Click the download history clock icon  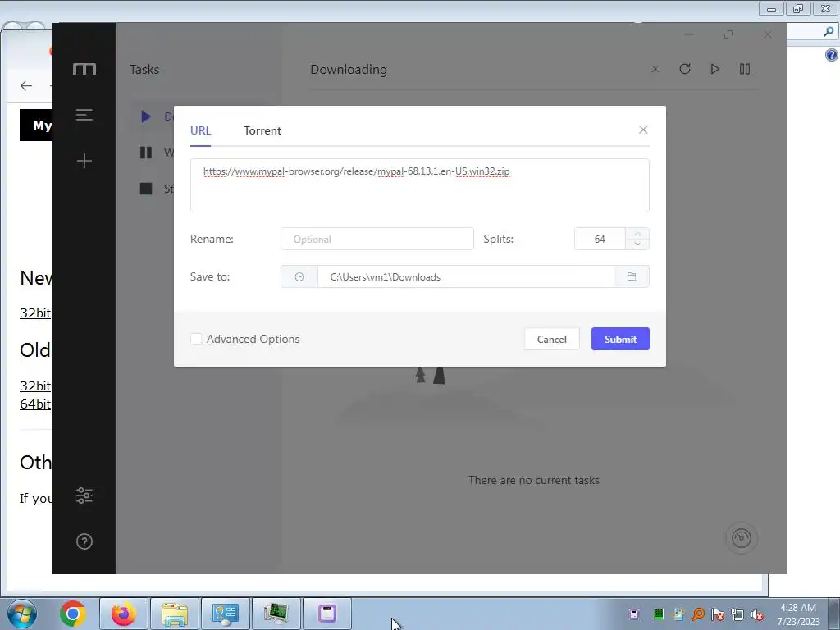point(299,277)
